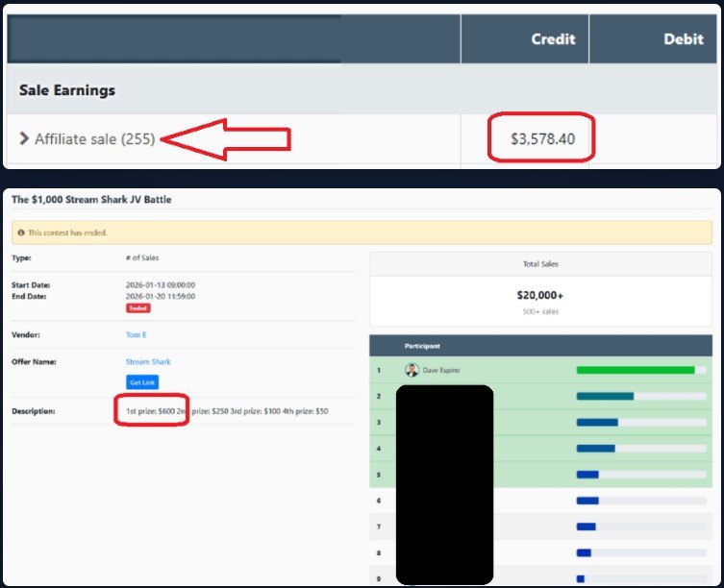
Task: Select the Dave Espino participant name
Action: 441,370
